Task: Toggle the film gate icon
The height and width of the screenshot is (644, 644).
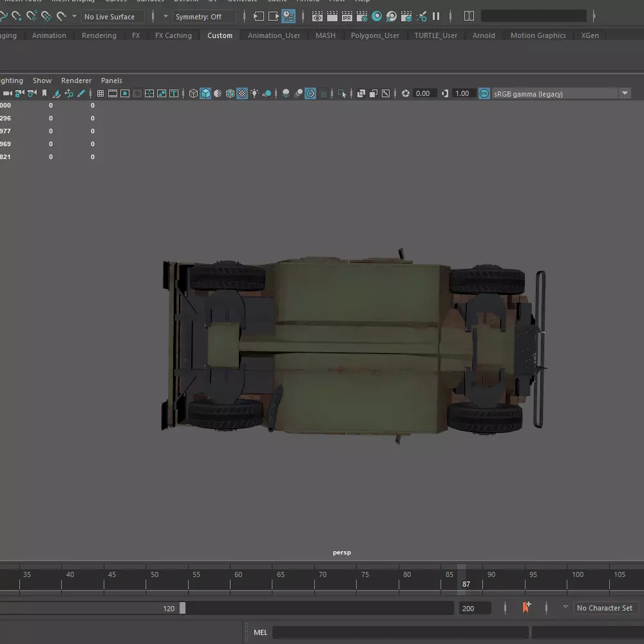Action: point(113,93)
